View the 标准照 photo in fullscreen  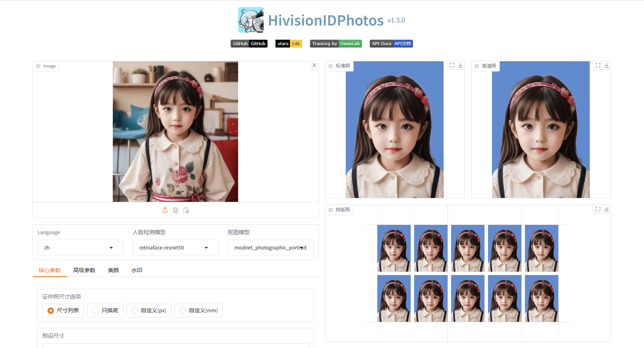pyautogui.click(x=452, y=65)
